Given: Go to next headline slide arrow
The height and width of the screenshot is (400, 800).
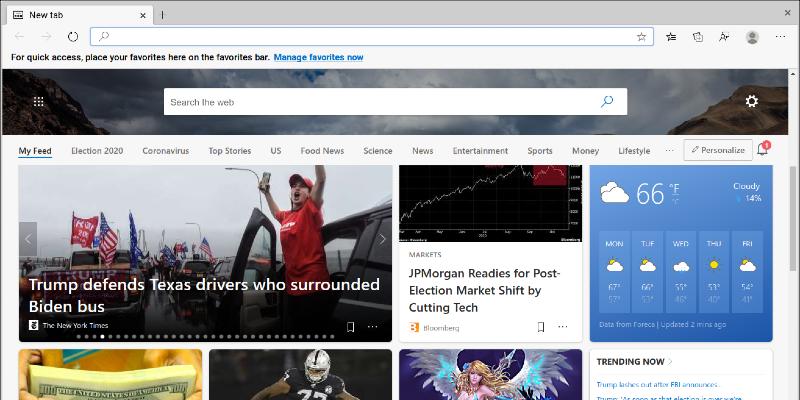Looking at the screenshot, I should pyautogui.click(x=382, y=239).
